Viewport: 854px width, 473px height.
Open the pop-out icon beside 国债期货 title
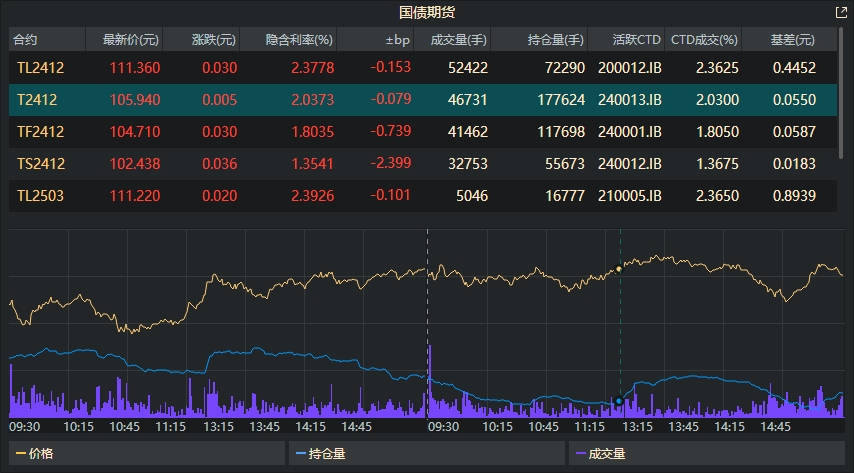pyautogui.click(x=840, y=13)
